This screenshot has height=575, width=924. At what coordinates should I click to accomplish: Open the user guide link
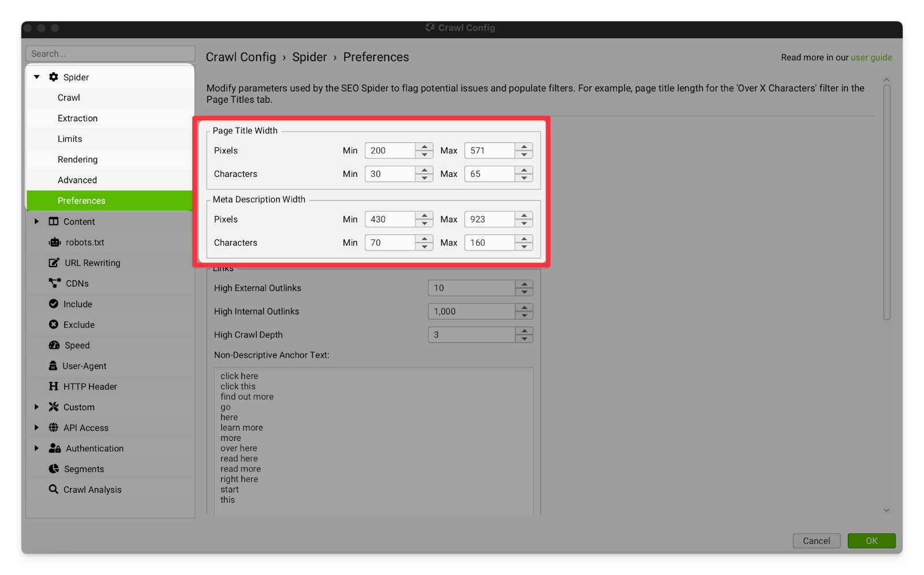[x=871, y=57]
